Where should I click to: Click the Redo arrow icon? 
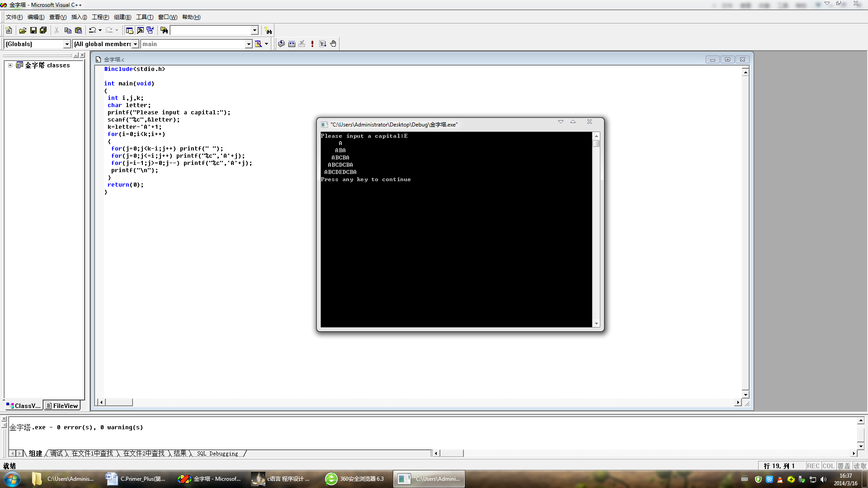tap(109, 30)
